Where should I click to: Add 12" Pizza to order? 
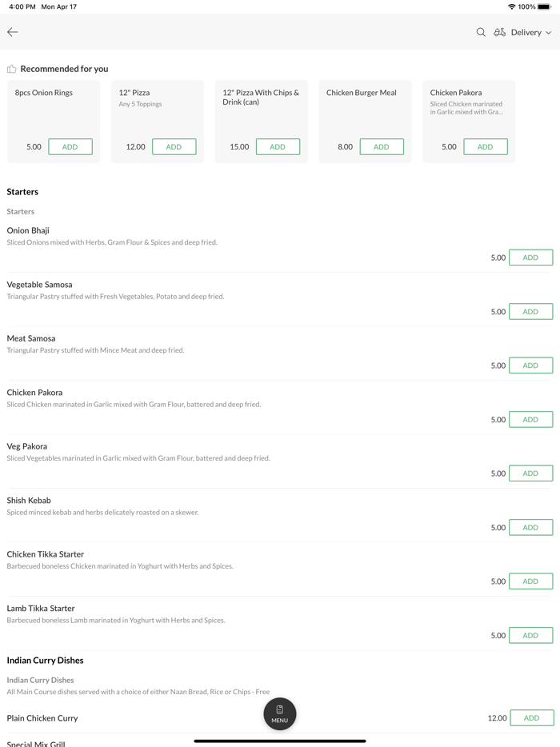pos(174,146)
